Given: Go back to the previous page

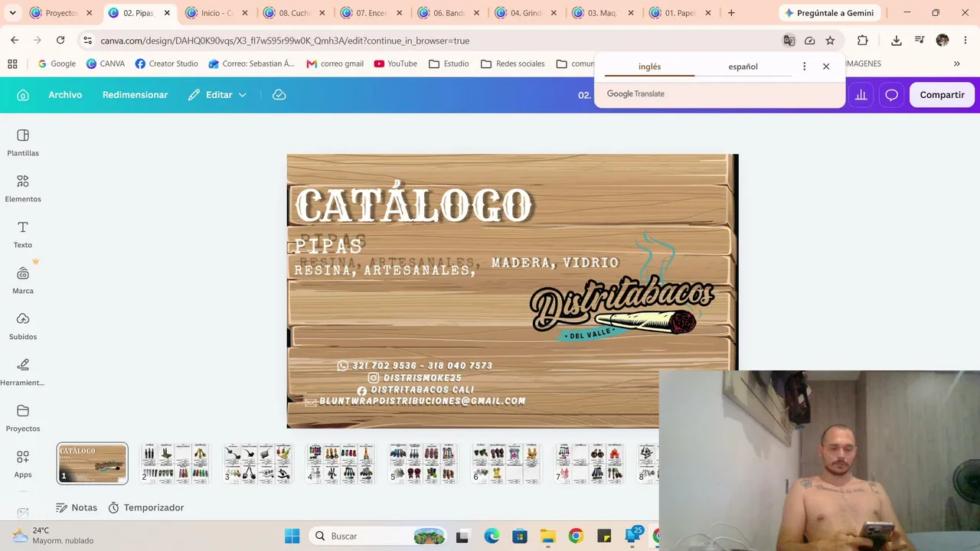Looking at the screenshot, I should (15, 41).
